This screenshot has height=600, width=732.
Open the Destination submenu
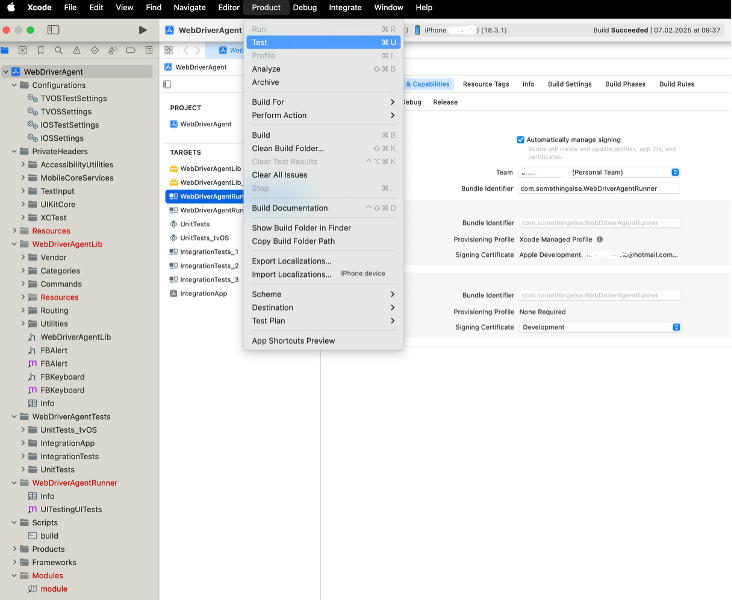pos(323,308)
